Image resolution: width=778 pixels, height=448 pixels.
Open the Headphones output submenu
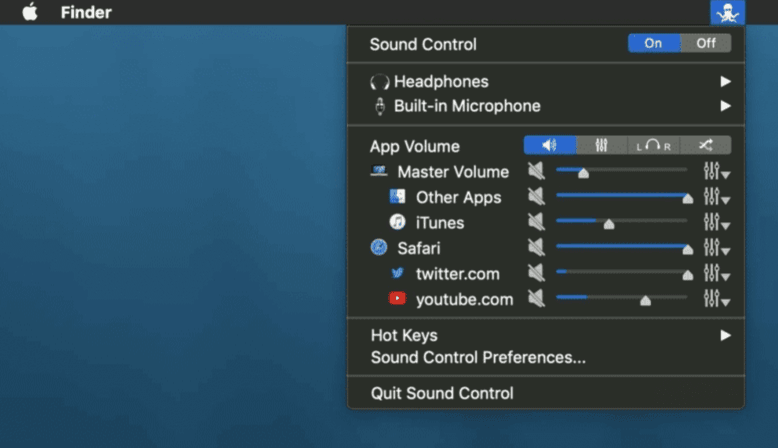546,81
